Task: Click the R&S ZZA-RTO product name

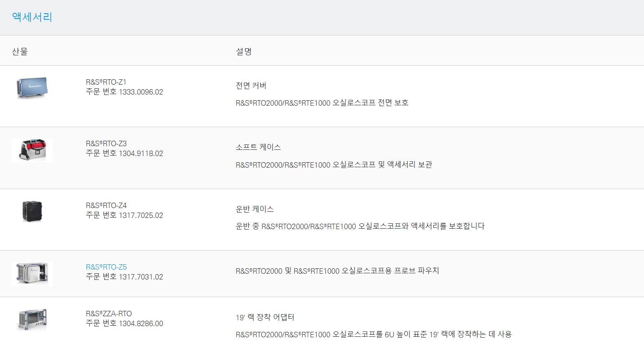Action: coord(109,314)
